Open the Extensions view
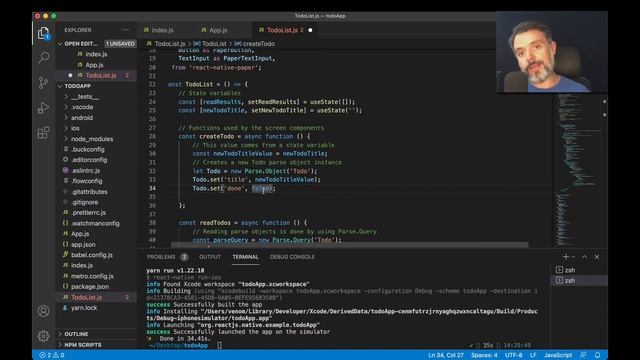This screenshot has height=360, width=640. (x=43, y=133)
